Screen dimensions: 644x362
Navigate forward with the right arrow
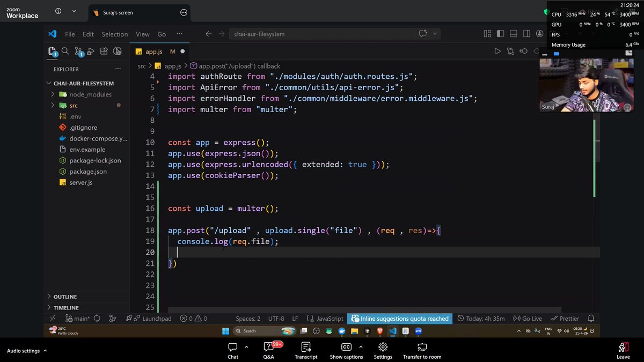point(222,34)
